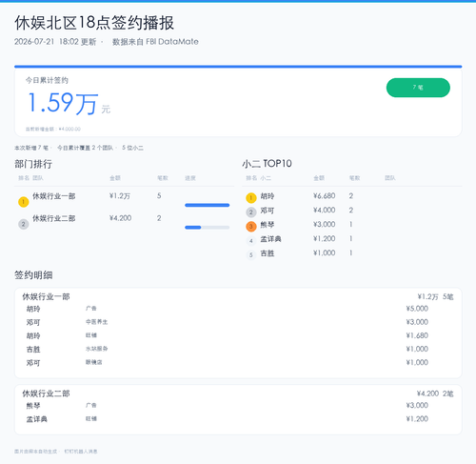Click the 5 位小二 summary text
The image size is (476, 464).
(x=132, y=148)
